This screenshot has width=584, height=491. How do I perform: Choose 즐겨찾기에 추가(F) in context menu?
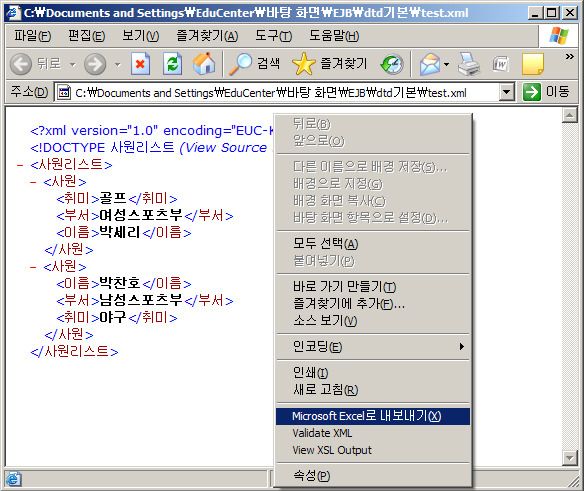coord(373,304)
